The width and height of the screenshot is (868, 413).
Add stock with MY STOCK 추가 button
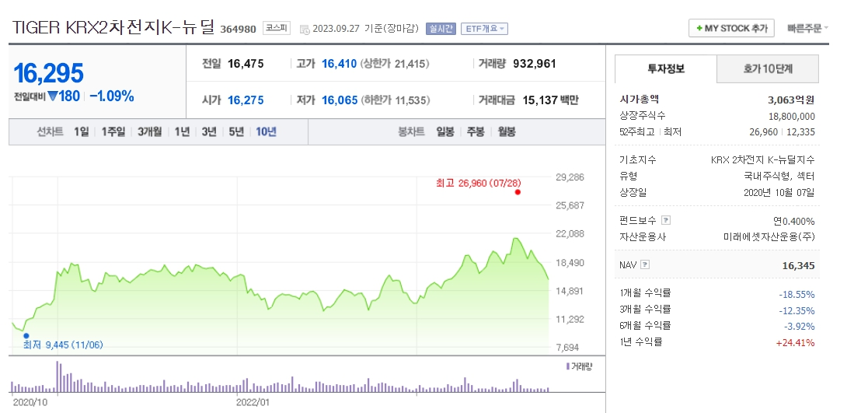[x=731, y=28]
